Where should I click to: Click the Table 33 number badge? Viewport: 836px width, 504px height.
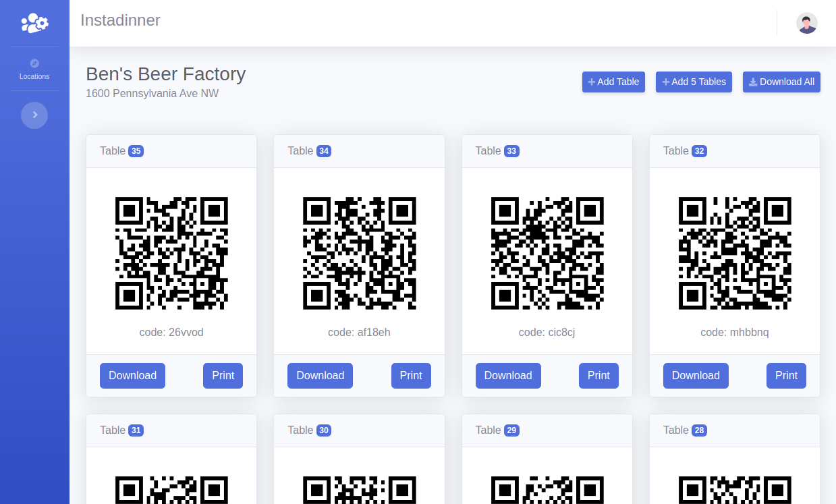click(511, 151)
